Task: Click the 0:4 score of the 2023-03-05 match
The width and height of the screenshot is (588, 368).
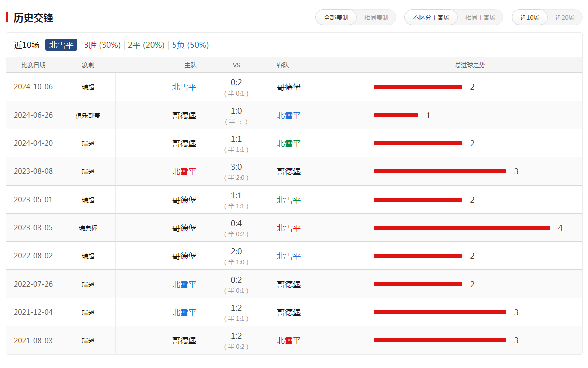Action: [x=236, y=223]
